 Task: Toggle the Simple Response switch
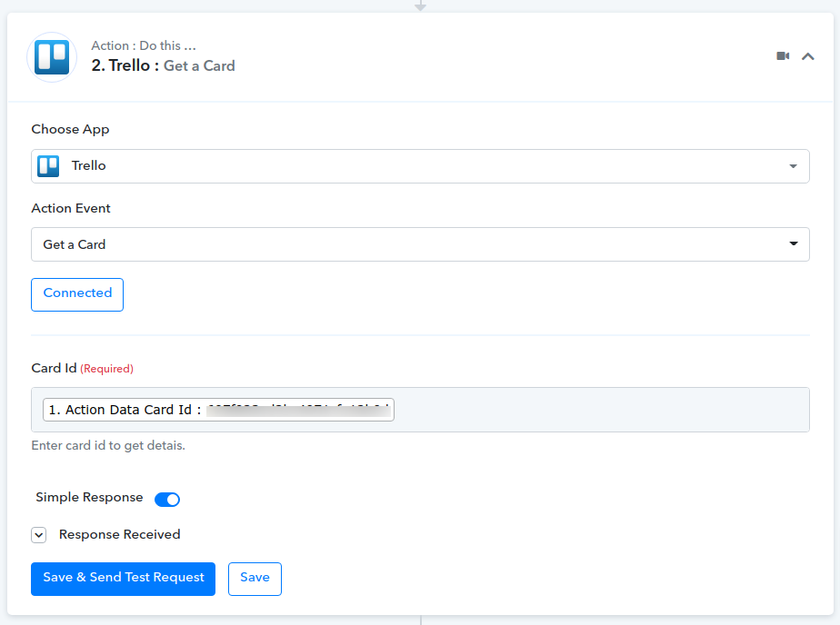(167, 500)
